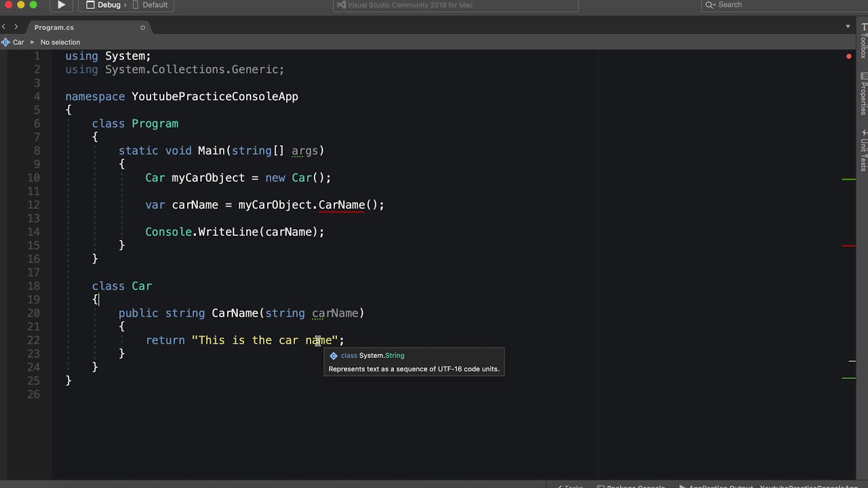Image resolution: width=868 pixels, height=488 pixels.
Task: Click the Visual Studio Community status area
Action: pos(456,5)
